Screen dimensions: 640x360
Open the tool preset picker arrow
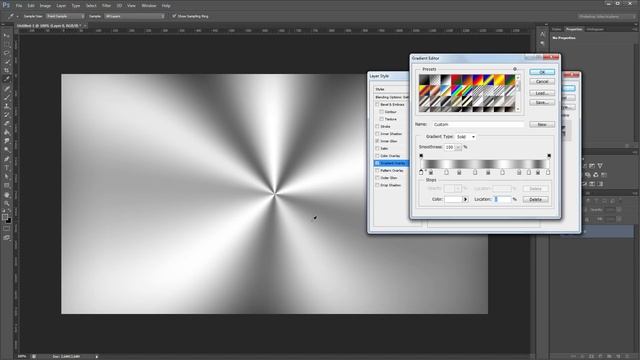click(x=17, y=16)
